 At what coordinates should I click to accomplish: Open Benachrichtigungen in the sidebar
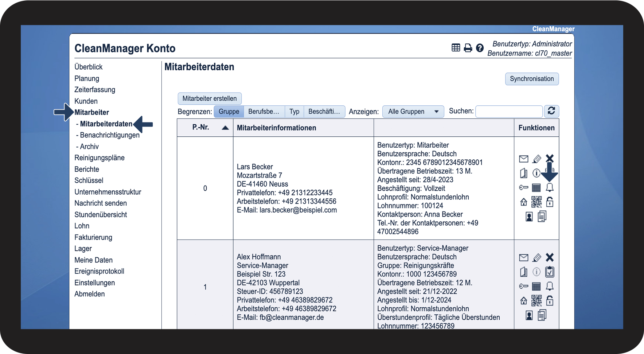pos(109,135)
